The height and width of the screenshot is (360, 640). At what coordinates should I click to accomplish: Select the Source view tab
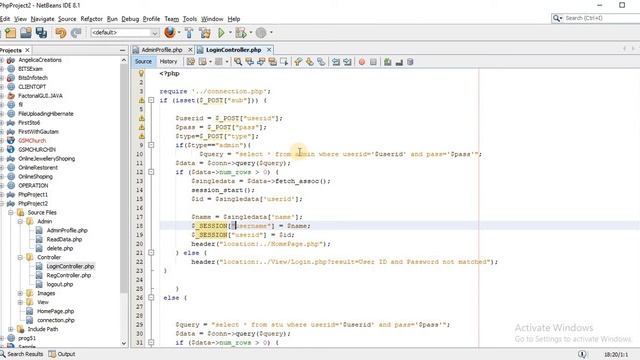pos(143,61)
